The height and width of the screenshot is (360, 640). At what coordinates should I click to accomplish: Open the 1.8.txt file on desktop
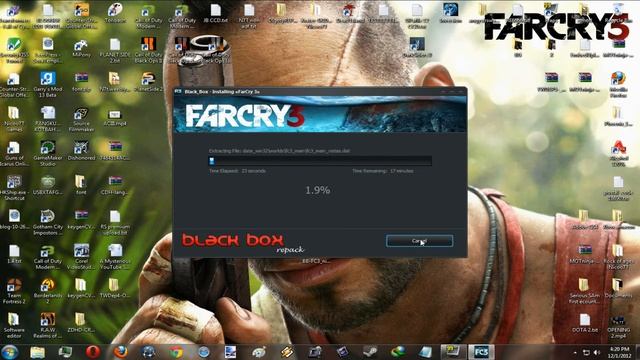click(14, 253)
